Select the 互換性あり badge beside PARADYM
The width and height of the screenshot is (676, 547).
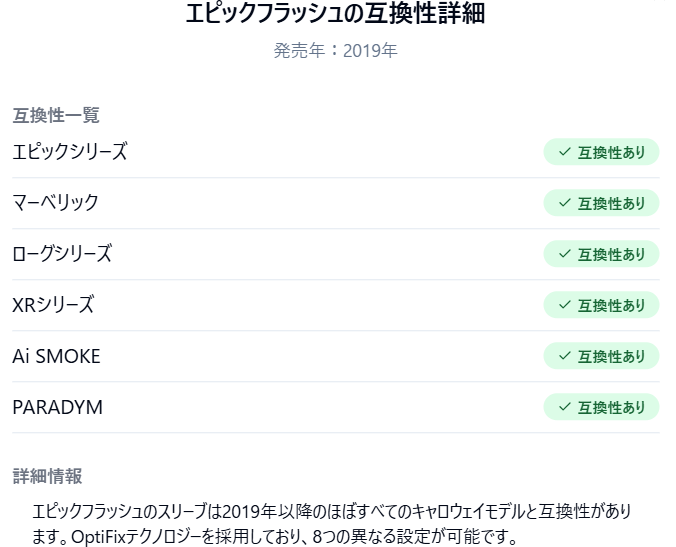[x=601, y=406]
